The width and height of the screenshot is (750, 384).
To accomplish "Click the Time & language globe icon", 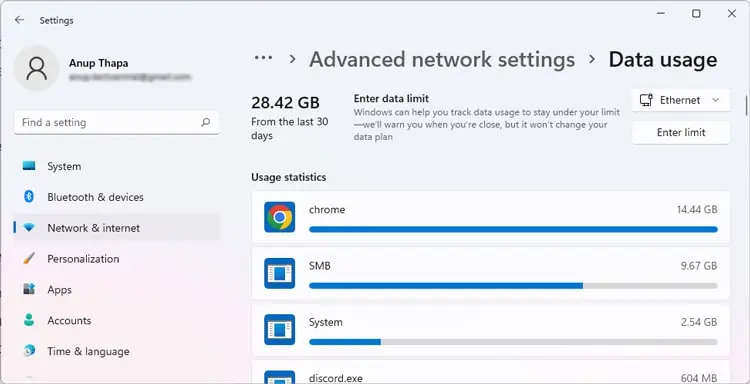I will click(29, 351).
